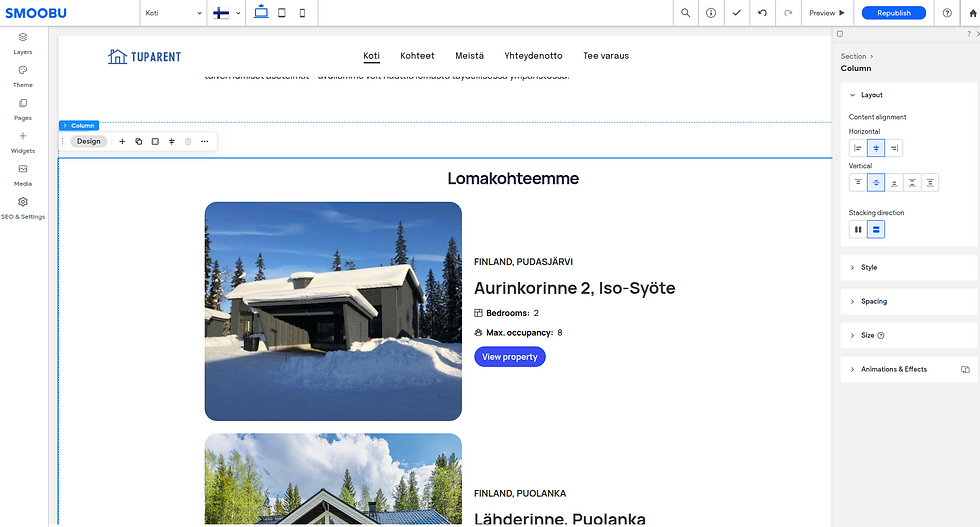Open the Widgets panel
The image size is (980, 527).
coord(22,142)
